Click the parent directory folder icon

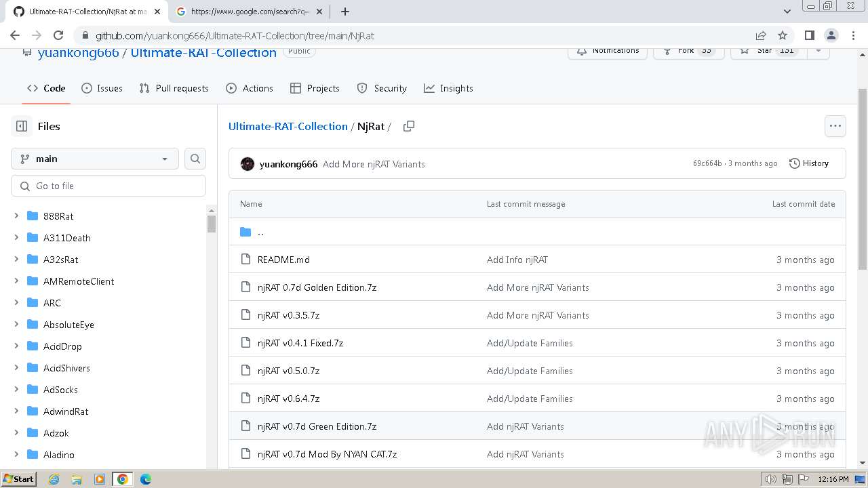pos(245,232)
